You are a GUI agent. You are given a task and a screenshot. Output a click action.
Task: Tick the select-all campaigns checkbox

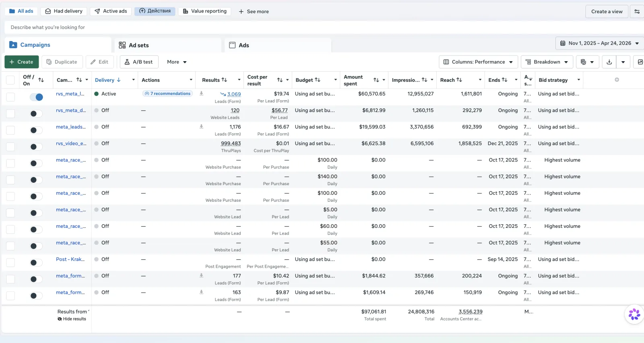10,80
